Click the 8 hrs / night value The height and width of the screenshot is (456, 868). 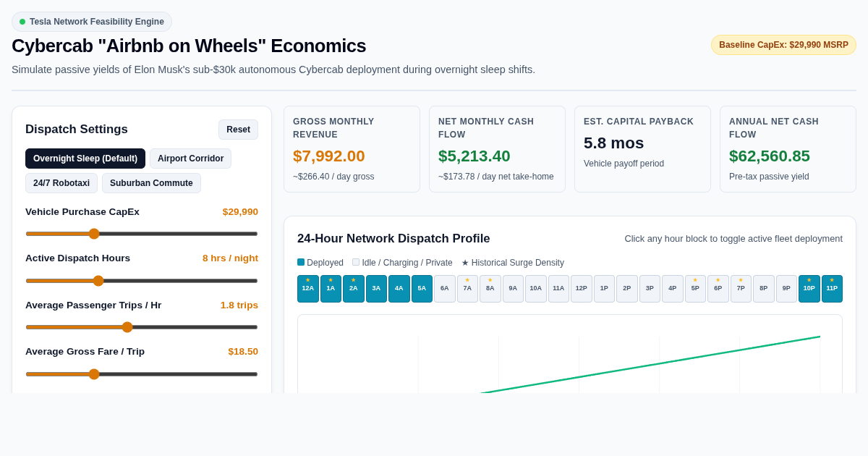pyautogui.click(x=230, y=258)
